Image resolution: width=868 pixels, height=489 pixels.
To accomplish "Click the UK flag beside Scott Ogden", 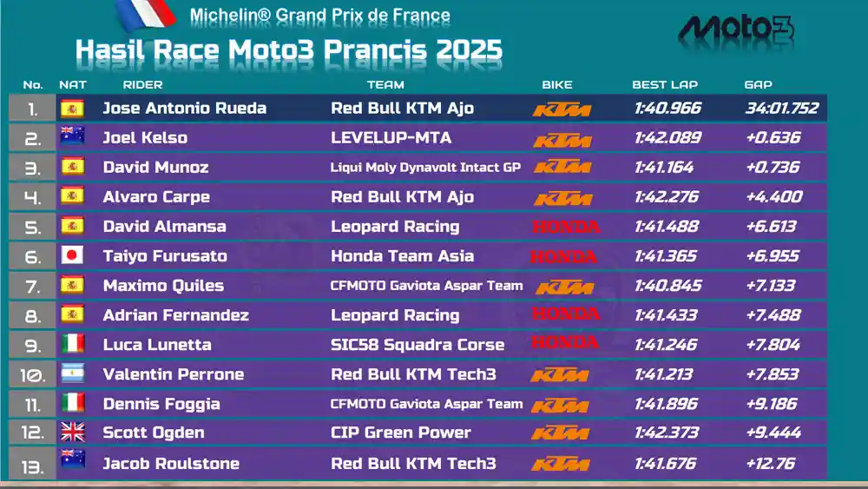I will coord(72,432).
